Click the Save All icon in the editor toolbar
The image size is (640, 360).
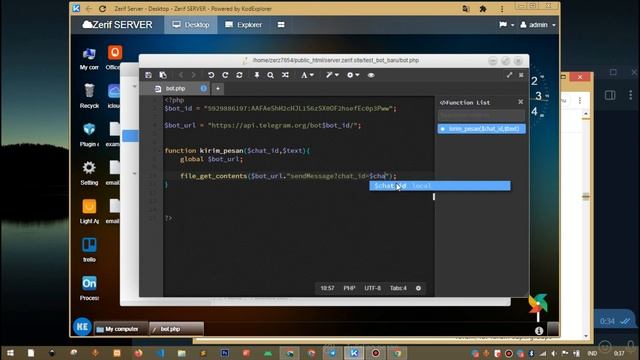(x=163, y=75)
